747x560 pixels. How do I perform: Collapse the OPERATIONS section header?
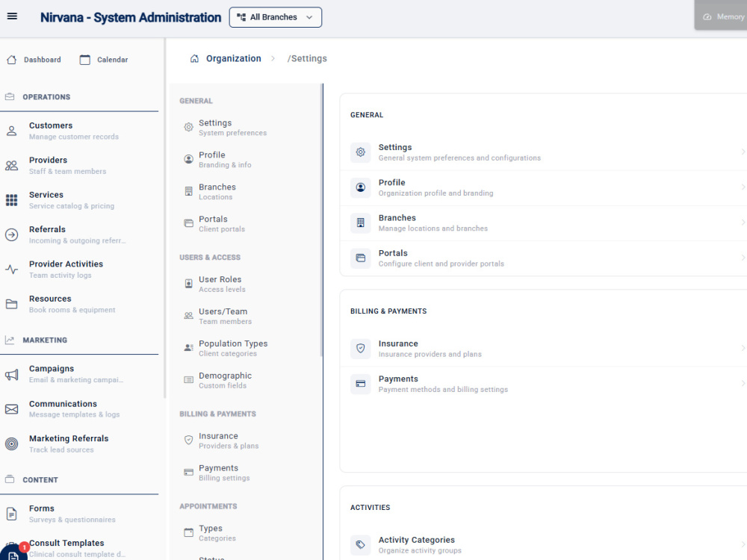click(x=79, y=96)
